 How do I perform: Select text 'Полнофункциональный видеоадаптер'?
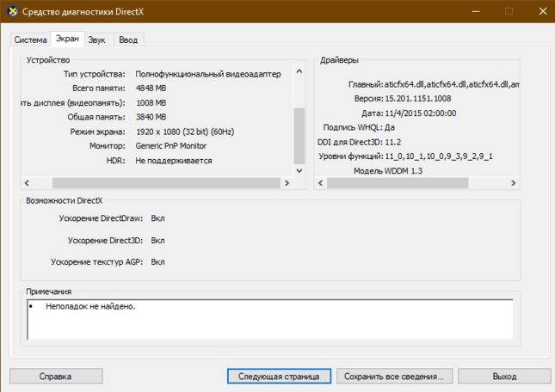[x=208, y=74]
